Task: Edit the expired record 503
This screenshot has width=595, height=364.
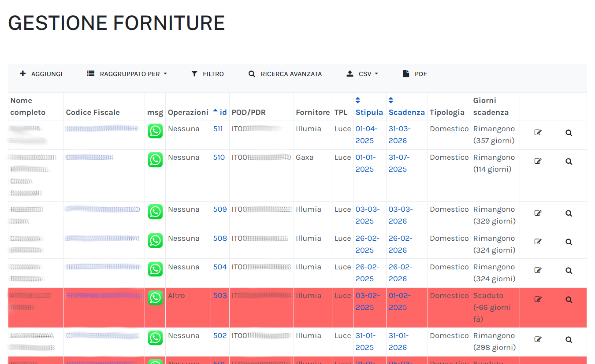Action: [538, 299]
